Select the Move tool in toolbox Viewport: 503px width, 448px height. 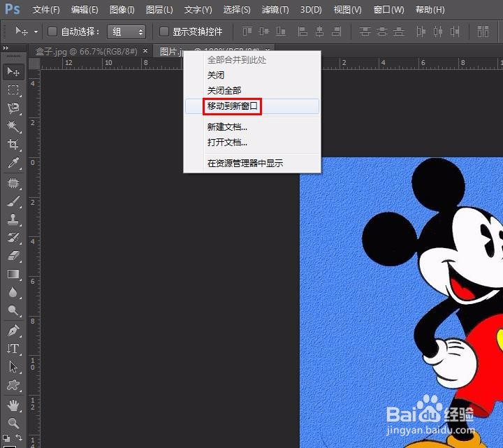point(13,71)
